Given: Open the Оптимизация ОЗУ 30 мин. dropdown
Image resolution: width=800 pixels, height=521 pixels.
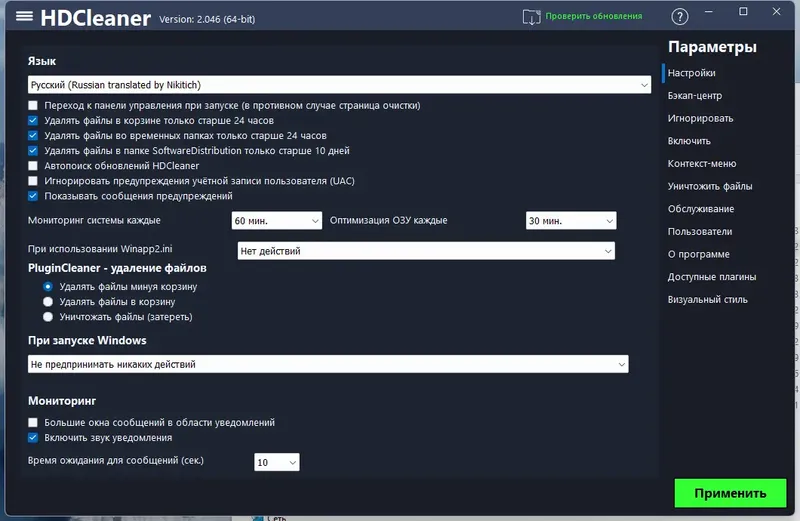Looking at the screenshot, I should click(x=571, y=221).
